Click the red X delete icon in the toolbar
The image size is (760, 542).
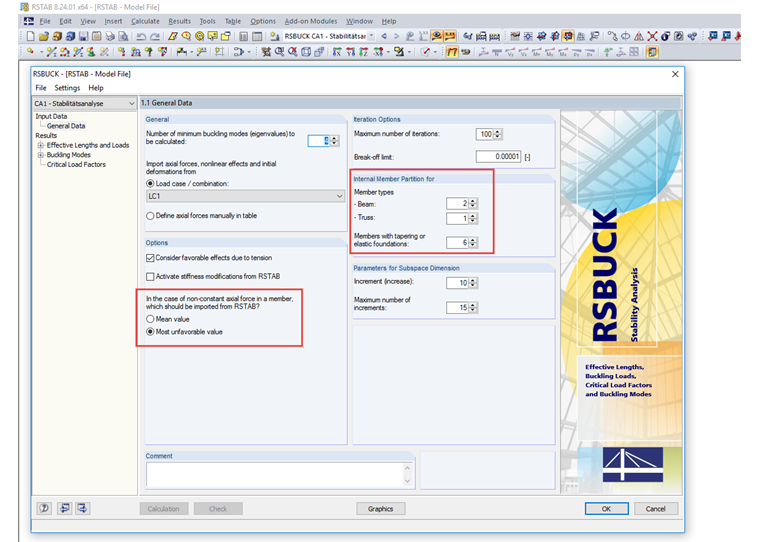(652, 36)
